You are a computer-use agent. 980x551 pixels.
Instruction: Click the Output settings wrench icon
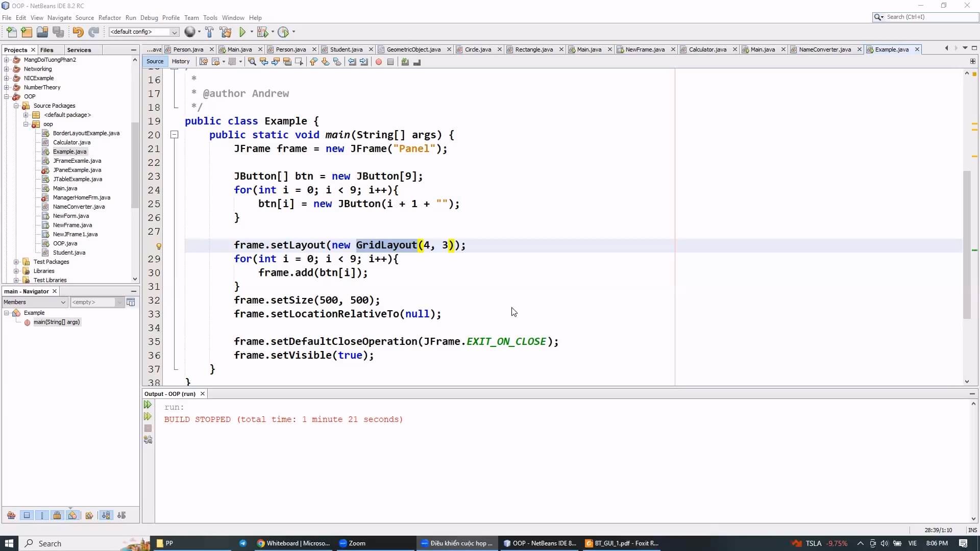click(148, 439)
